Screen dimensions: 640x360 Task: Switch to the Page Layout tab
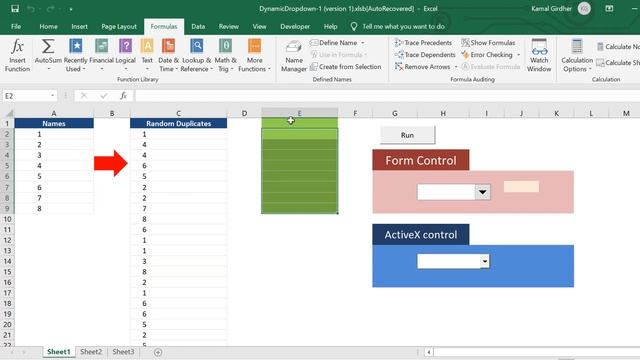(x=119, y=27)
